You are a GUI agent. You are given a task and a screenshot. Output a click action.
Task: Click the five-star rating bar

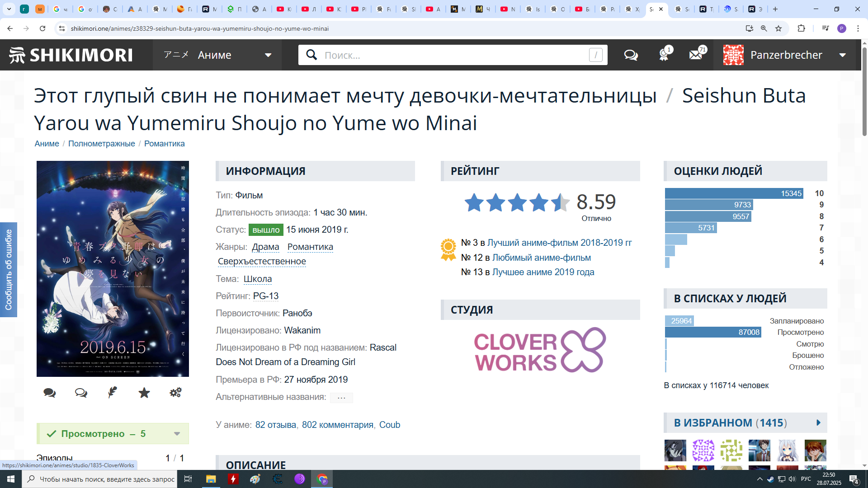[x=517, y=202]
